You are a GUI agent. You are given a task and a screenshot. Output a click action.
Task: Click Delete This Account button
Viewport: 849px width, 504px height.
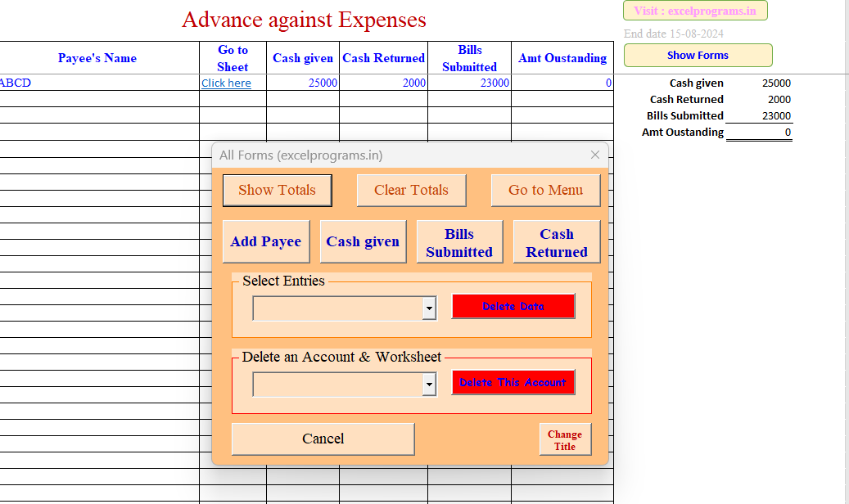[513, 381]
